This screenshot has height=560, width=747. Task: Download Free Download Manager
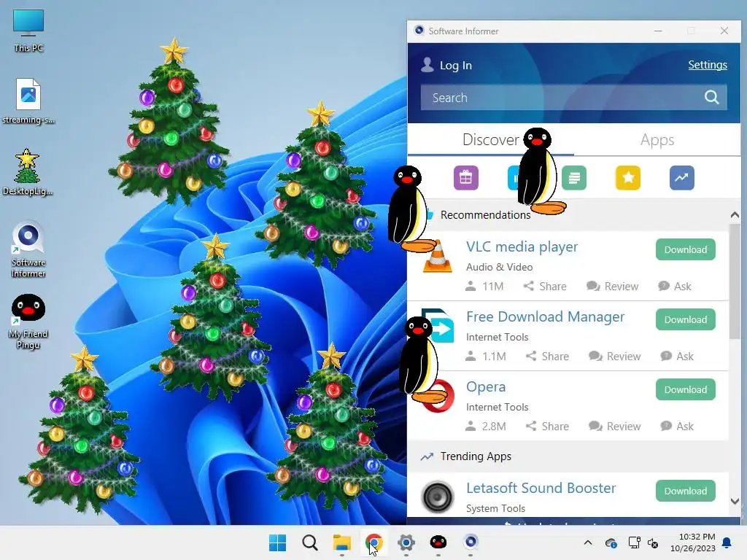click(685, 319)
